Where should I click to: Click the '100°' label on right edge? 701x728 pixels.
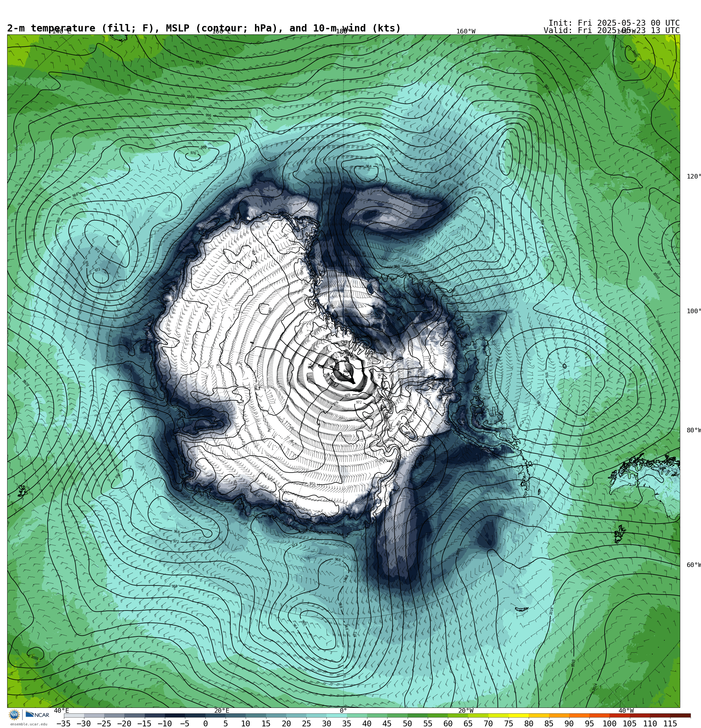point(693,311)
